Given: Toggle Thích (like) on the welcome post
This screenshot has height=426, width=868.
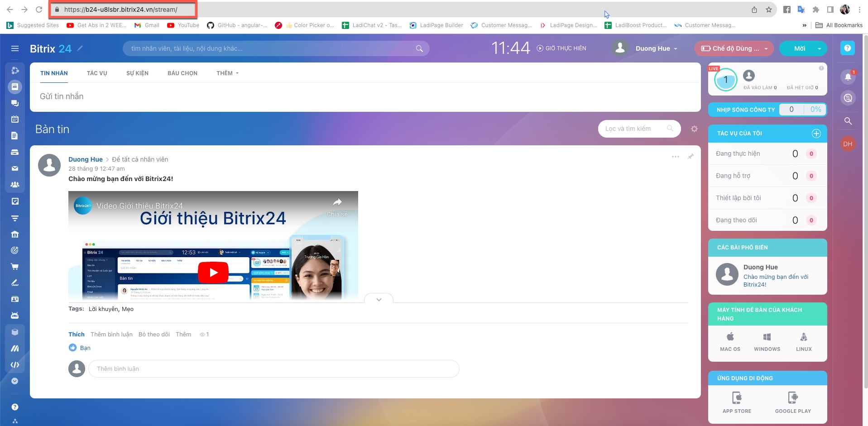Looking at the screenshot, I should coord(76,335).
